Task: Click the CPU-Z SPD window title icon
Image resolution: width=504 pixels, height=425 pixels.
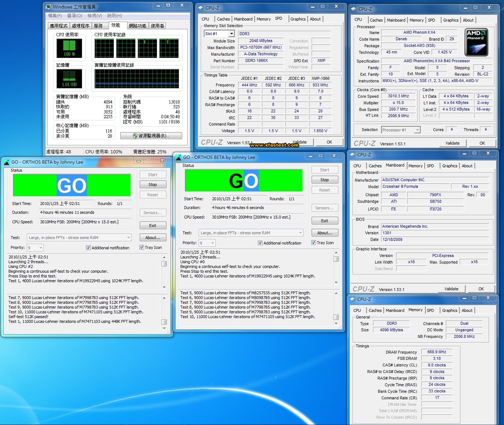Action: click(200, 8)
